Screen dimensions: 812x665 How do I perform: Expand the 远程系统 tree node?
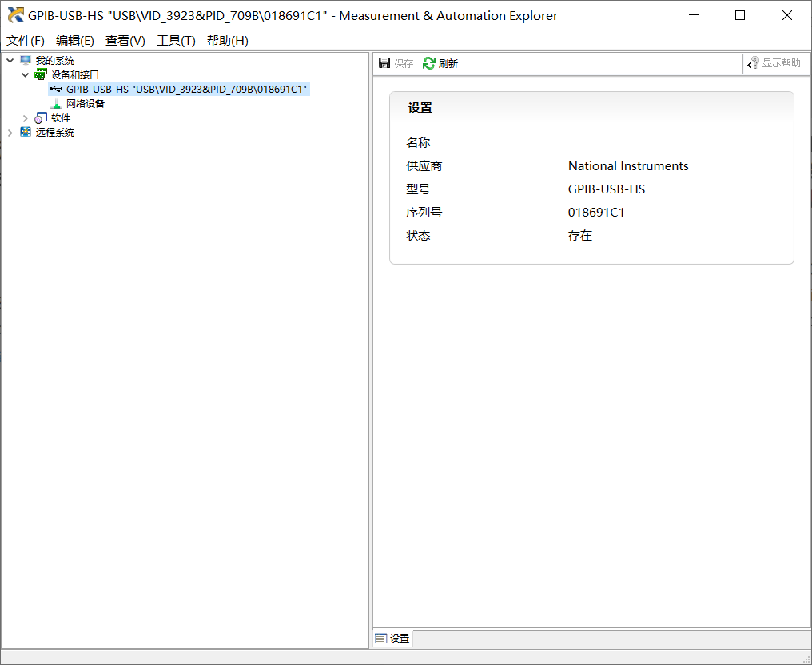(x=10, y=132)
